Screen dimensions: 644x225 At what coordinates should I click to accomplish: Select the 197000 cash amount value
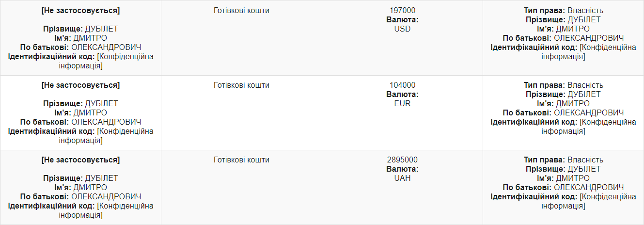coord(402,11)
